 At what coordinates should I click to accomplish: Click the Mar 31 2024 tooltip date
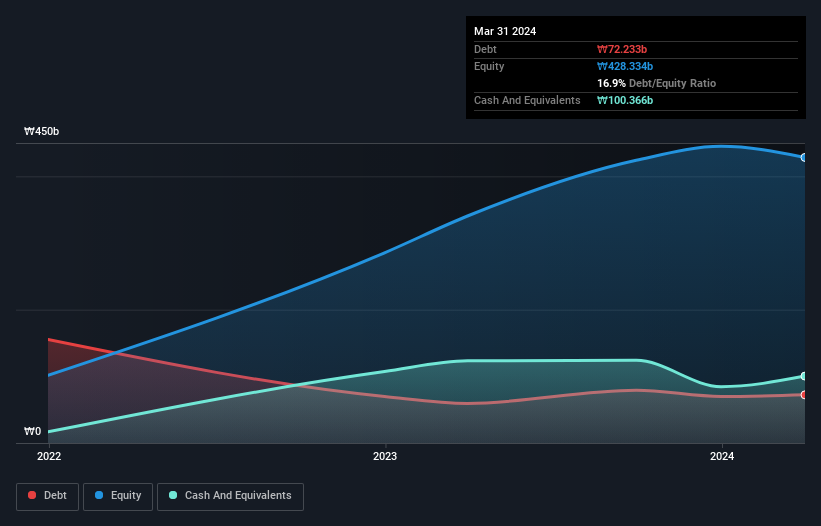coord(505,31)
